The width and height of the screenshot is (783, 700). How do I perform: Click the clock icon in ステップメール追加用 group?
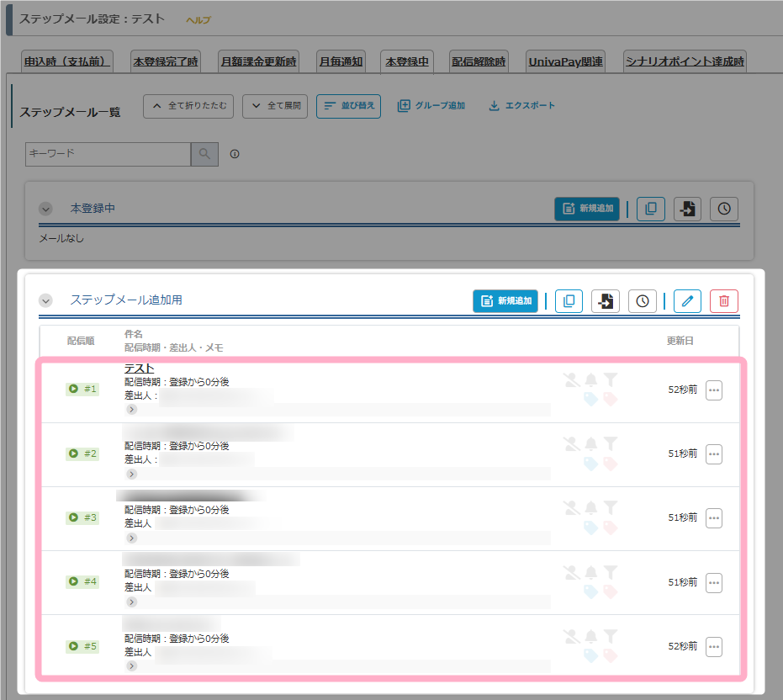643,301
